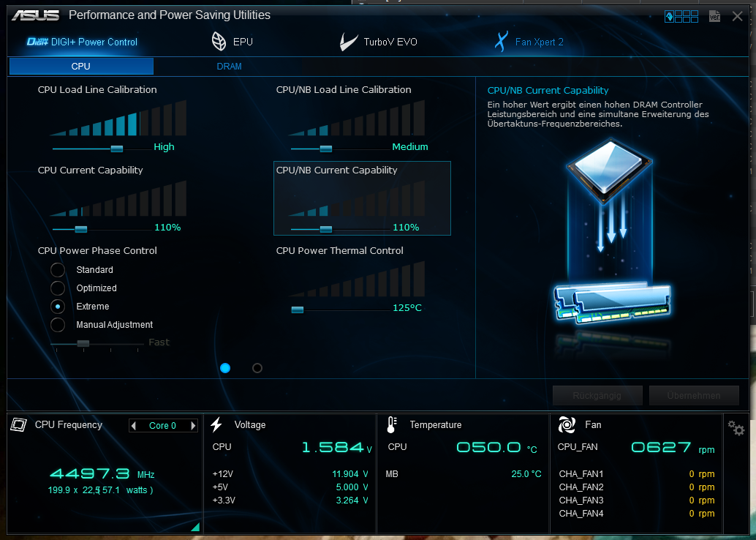Click CPU/NB Load Line Calibration slider handle
The image size is (756, 540).
click(x=326, y=149)
